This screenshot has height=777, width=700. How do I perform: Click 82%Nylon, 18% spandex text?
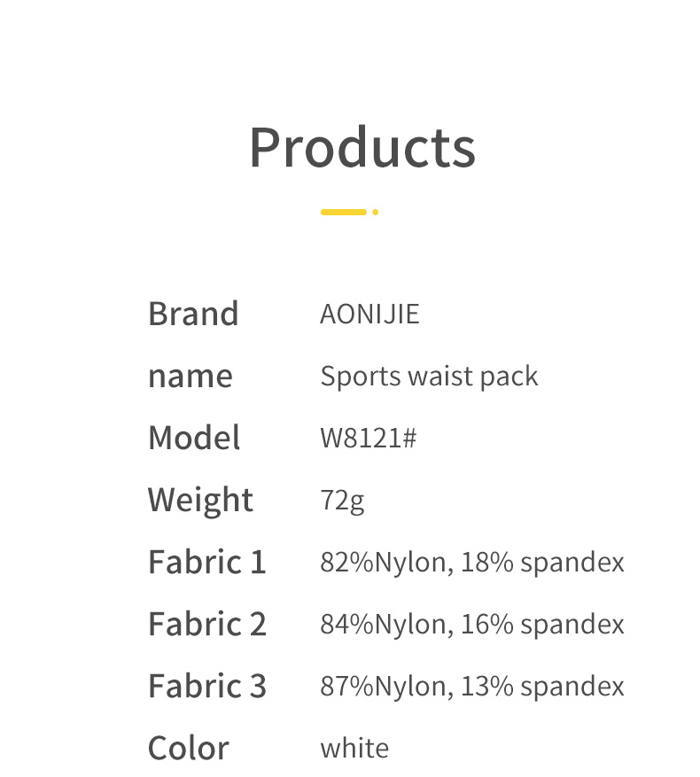pos(472,563)
